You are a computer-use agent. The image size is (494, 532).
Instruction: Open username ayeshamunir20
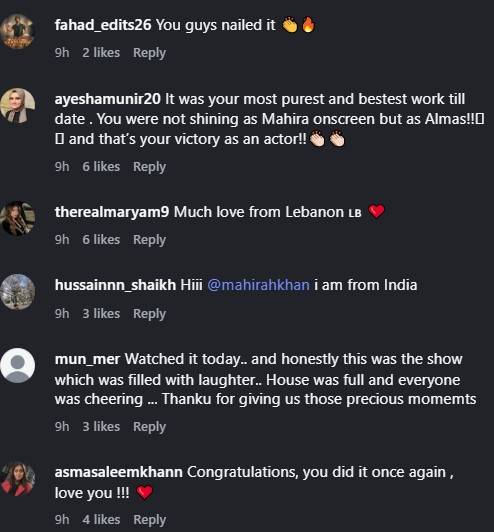[108, 99]
